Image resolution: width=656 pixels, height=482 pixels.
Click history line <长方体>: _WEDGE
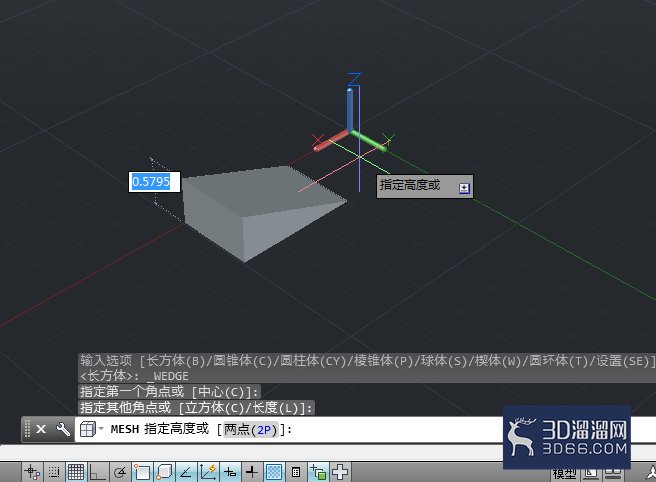[134, 376]
